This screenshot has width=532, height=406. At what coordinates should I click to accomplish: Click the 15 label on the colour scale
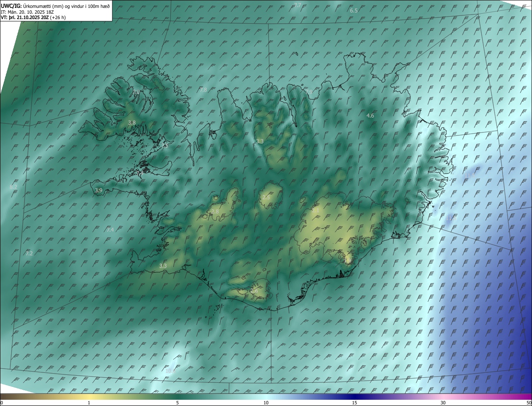[x=355, y=403]
